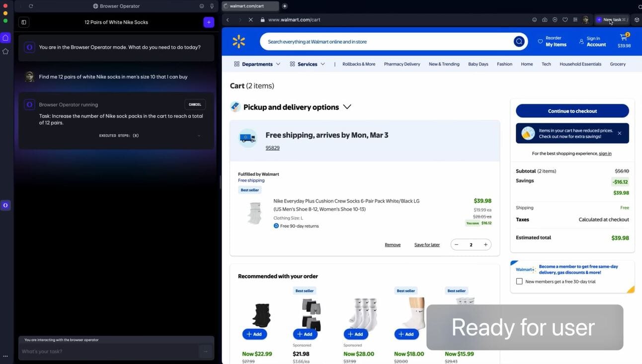This screenshot has width=642, height=364.
Task: Open the Departments dropdown
Action: (257, 64)
